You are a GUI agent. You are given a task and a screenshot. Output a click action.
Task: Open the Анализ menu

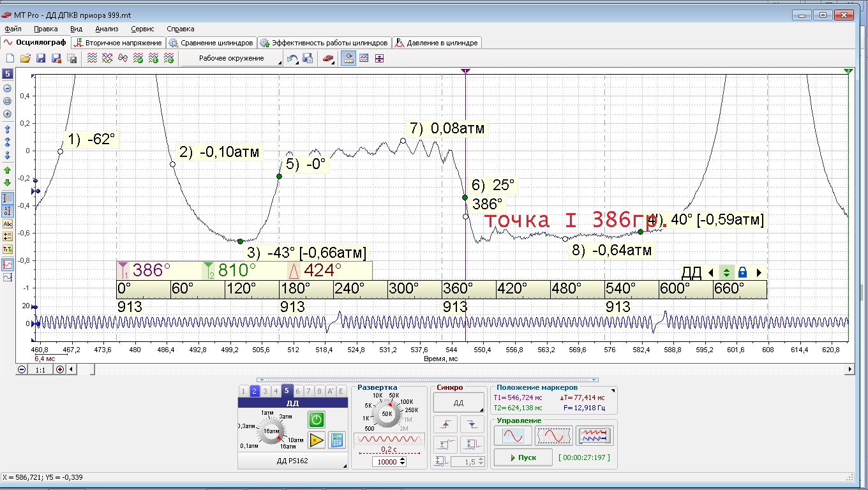pos(107,29)
